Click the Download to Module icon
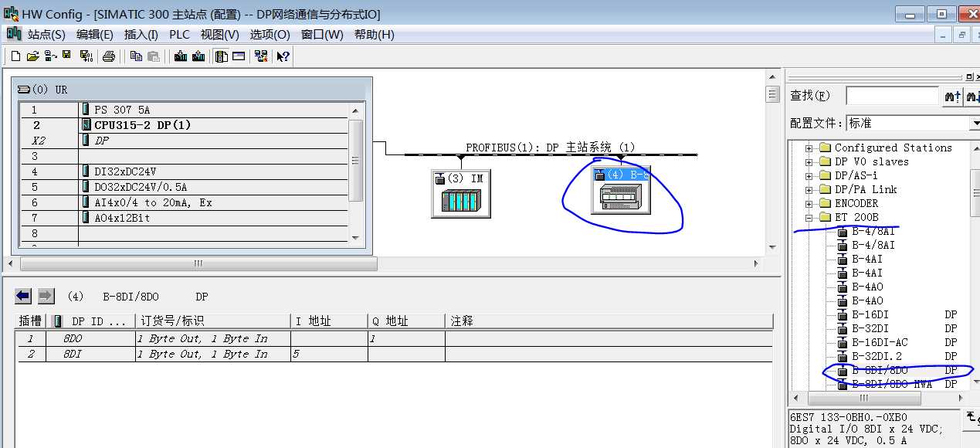Image resolution: width=980 pixels, height=448 pixels. point(181,56)
